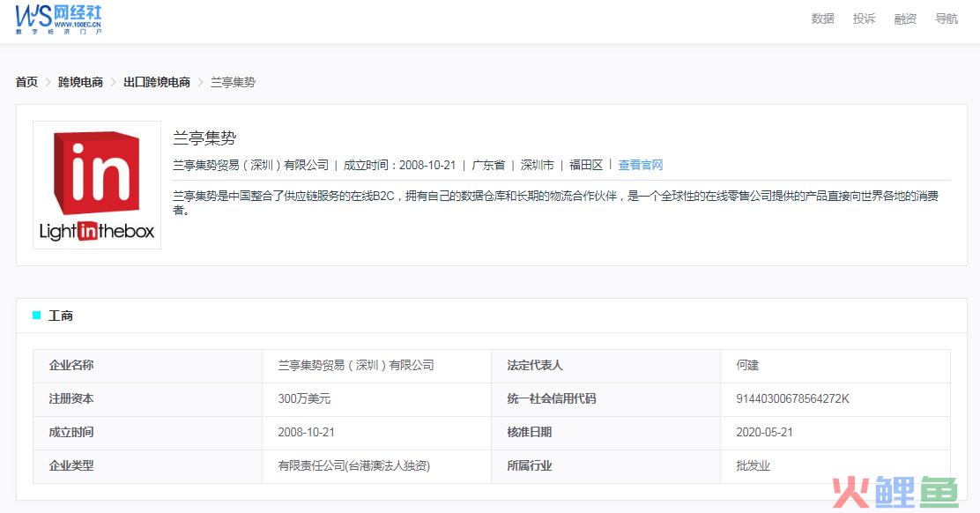Click the 网经社 site logo
This screenshot has width=980, height=513.
(x=59, y=19)
